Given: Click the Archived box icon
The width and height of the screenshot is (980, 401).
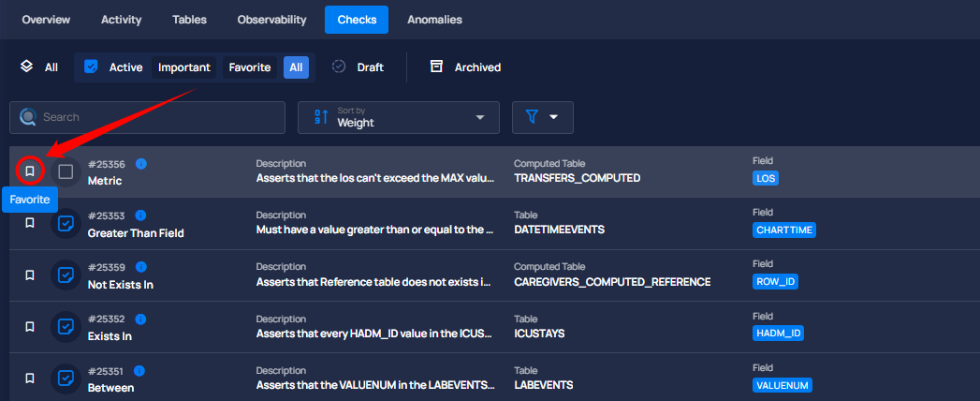Looking at the screenshot, I should 436,67.
